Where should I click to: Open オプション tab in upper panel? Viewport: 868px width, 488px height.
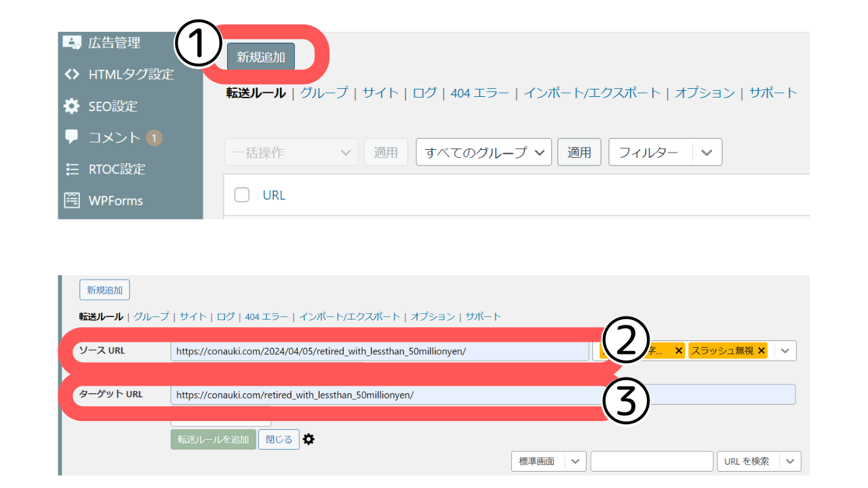pyautogui.click(x=705, y=93)
